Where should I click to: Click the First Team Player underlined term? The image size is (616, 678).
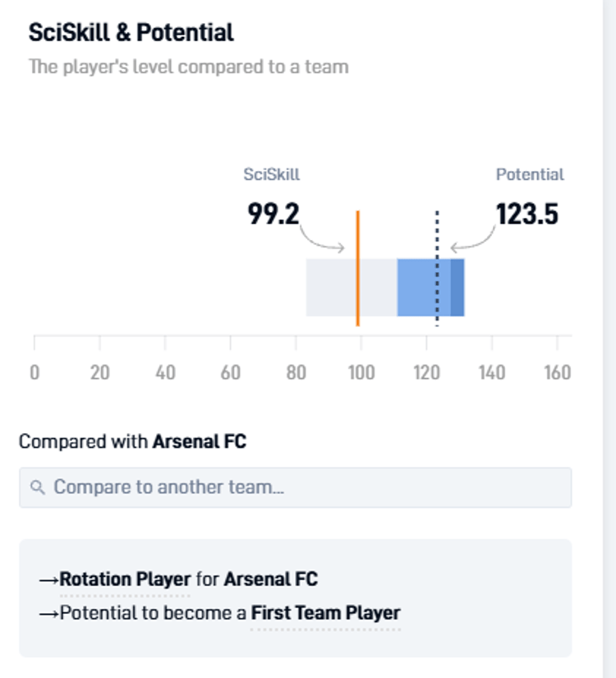click(x=325, y=613)
